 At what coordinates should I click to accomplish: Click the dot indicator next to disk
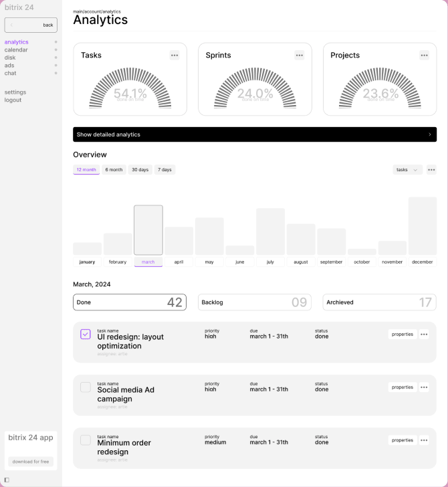point(56,58)
